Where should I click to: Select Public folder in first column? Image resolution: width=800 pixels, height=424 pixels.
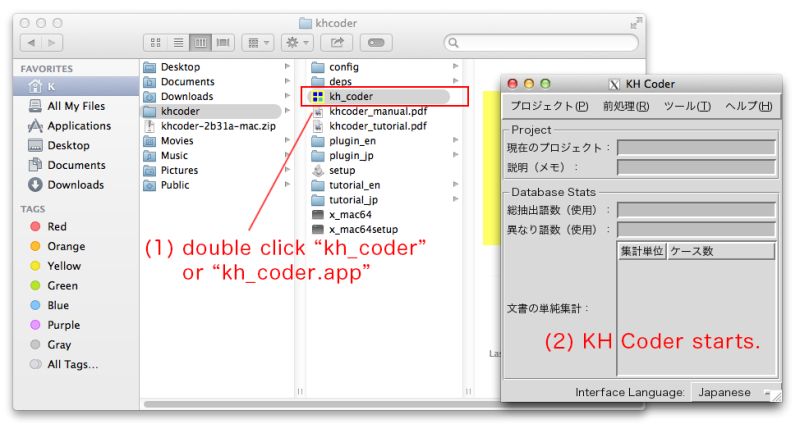175,185
